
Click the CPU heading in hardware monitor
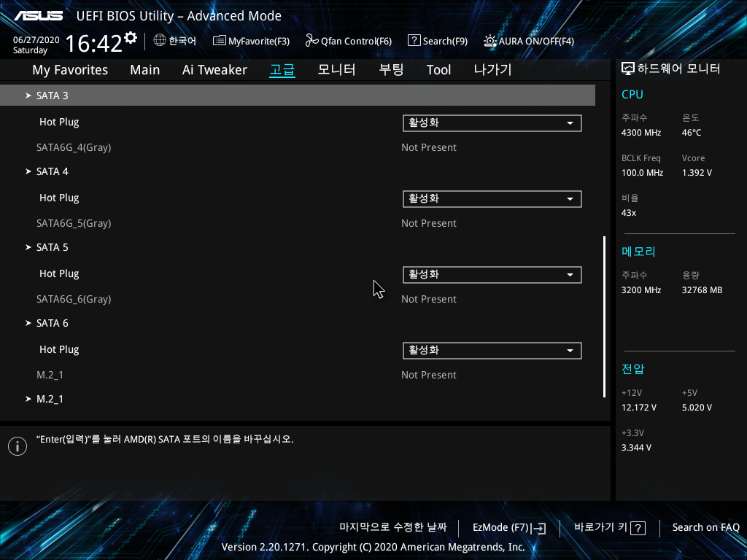coord(632,94)
